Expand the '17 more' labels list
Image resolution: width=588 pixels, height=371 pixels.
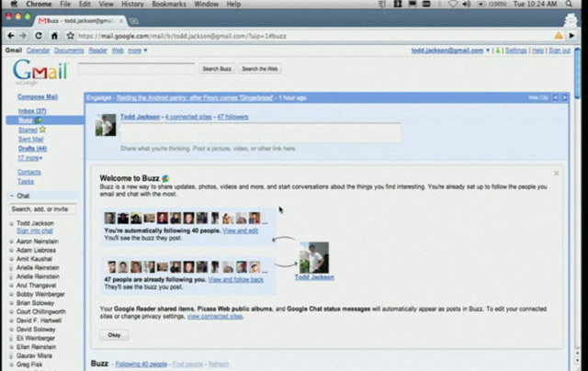pyautogui.click(x=29, y=158)
